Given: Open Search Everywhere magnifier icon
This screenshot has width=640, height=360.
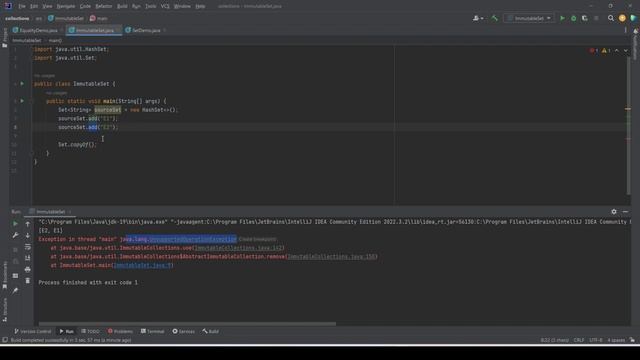Looking at the screenshot, I should (611, 18).
